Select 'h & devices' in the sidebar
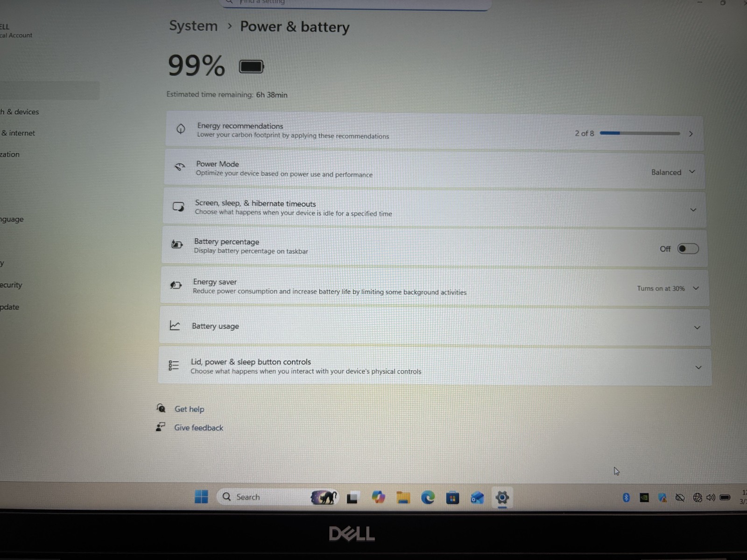The height and width of the screenshot is (560, 747). click(20, 112)
